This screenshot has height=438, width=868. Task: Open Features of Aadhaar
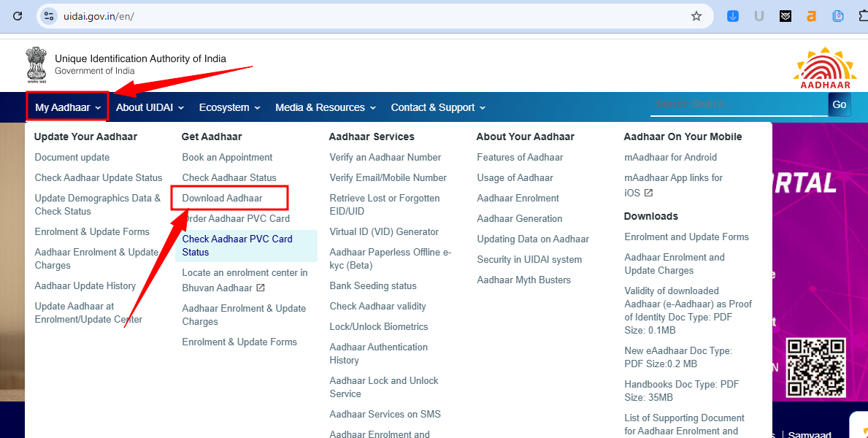[x=520, y=157]
